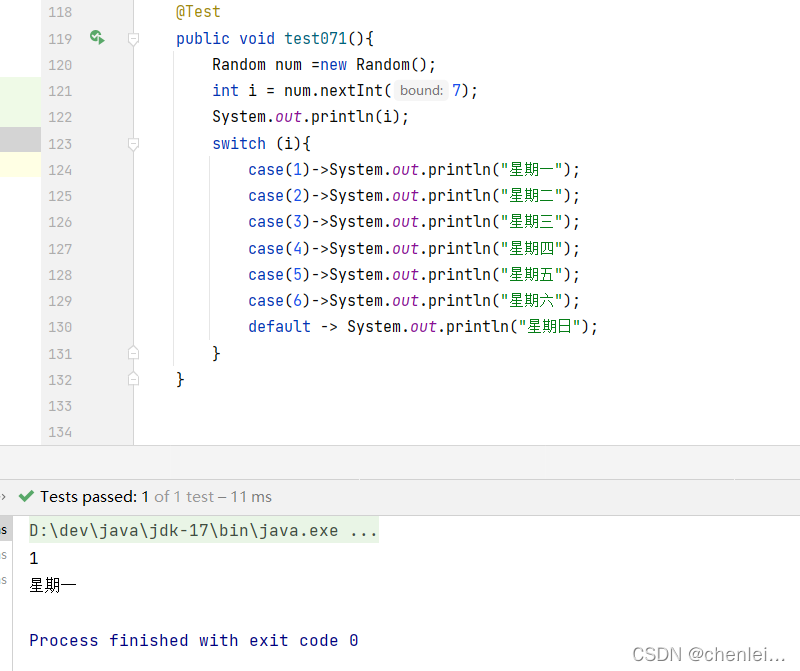Click fold end marker at line 131
The width and height of the screenshot is (800, 671).
tap(133, 353)
